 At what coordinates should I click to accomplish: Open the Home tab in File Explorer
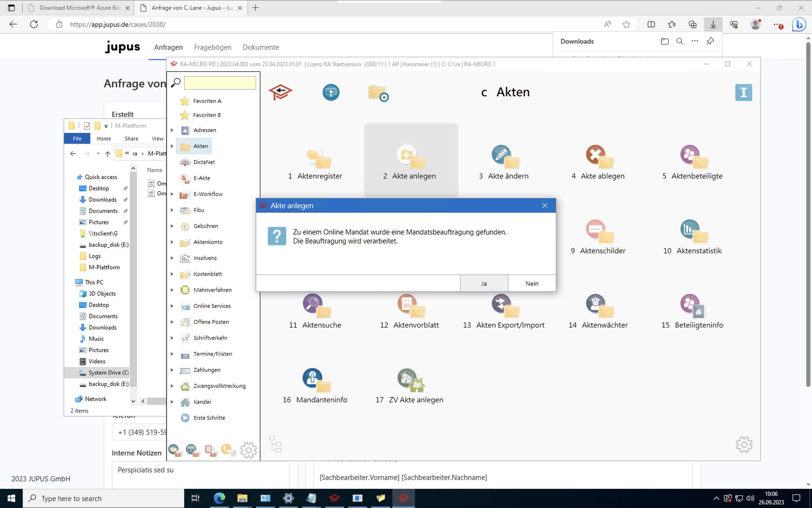point(104,139)
